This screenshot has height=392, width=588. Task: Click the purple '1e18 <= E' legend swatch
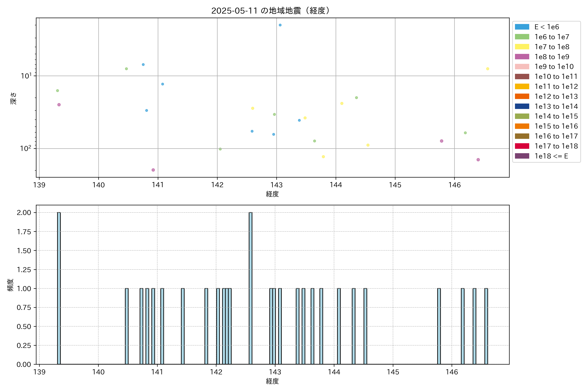[522, 156]
